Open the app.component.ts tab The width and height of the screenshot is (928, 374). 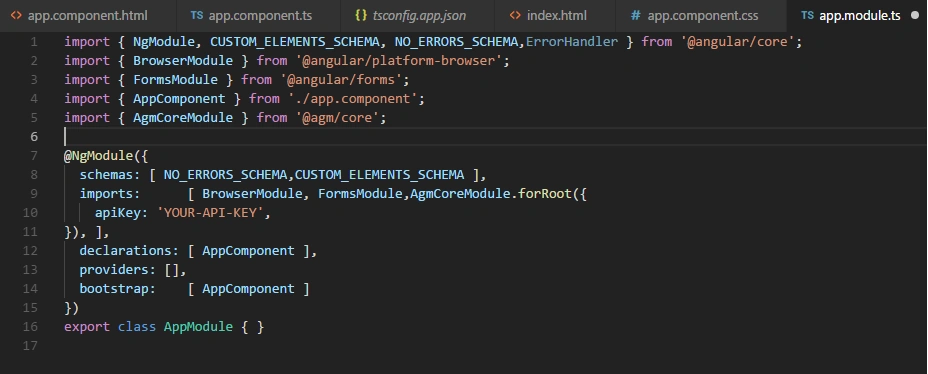[259, 15]
